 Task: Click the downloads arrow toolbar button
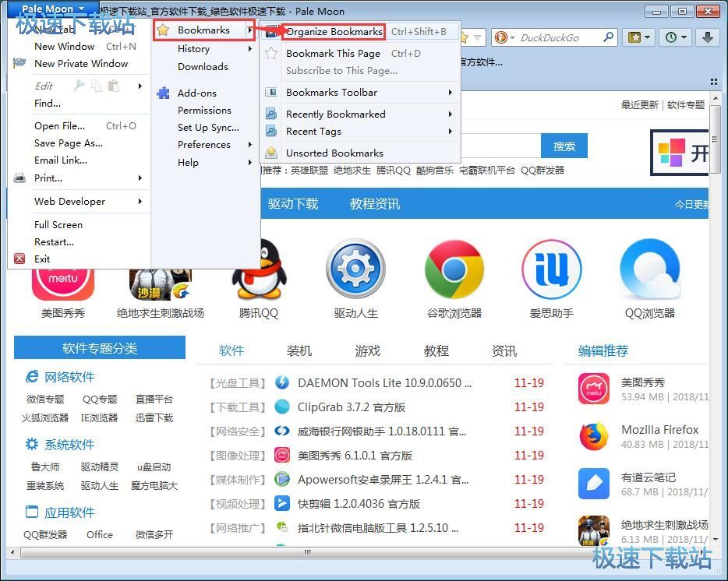pyautogui.click(x=708, y=37)
